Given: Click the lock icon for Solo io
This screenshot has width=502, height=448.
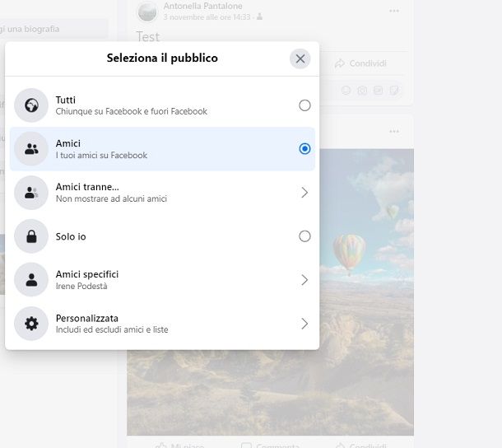Looking at the screenshot, I should 31,236.
